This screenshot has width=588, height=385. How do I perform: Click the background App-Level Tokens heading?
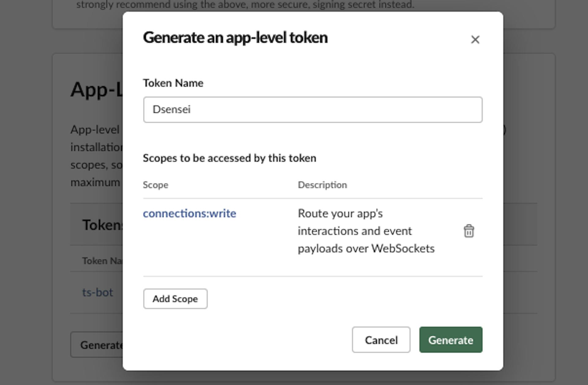click(x=96, y=90)
